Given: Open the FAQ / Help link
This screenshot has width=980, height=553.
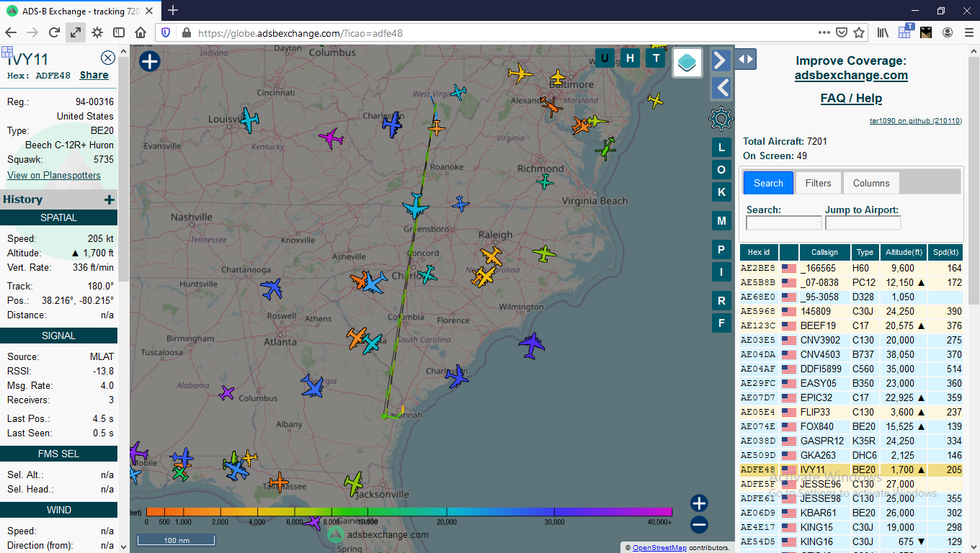Looking at the screenshot, I should pos(851,98).
